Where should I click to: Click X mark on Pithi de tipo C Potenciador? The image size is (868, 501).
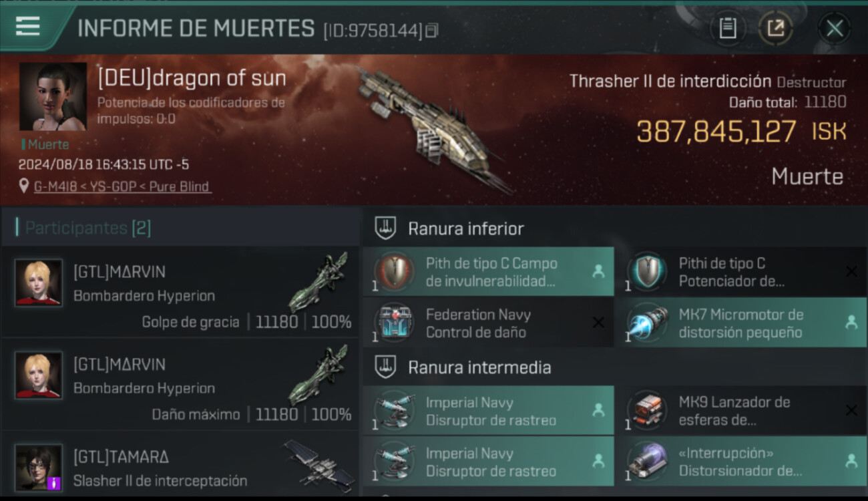(x=851, y=271)
